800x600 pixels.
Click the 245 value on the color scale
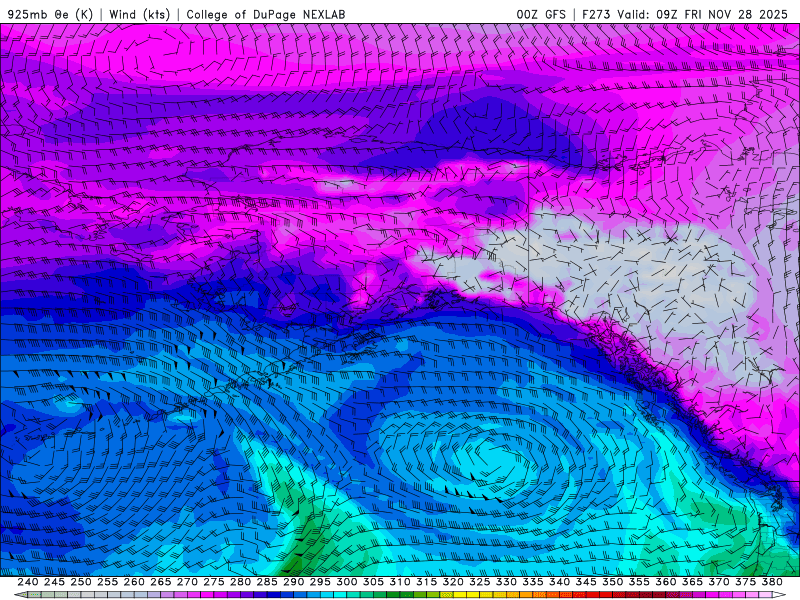click(54, 582)
